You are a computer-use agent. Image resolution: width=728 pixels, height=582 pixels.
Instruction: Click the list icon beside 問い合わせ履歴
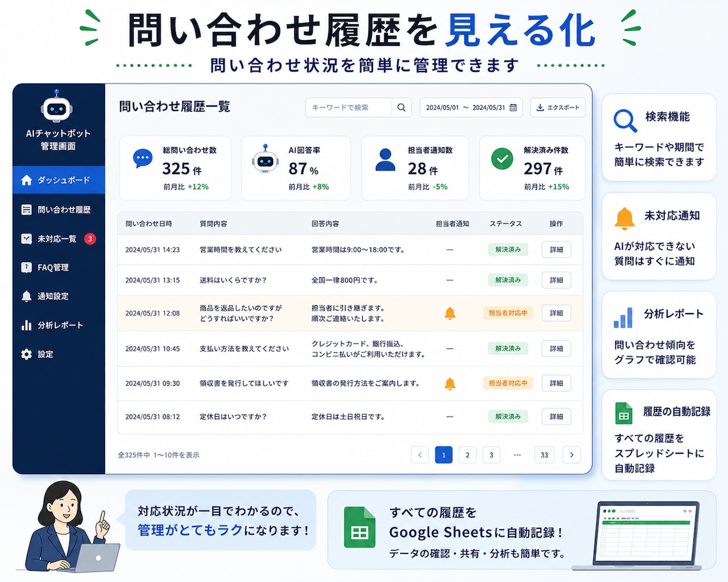[x=26, y=210]
